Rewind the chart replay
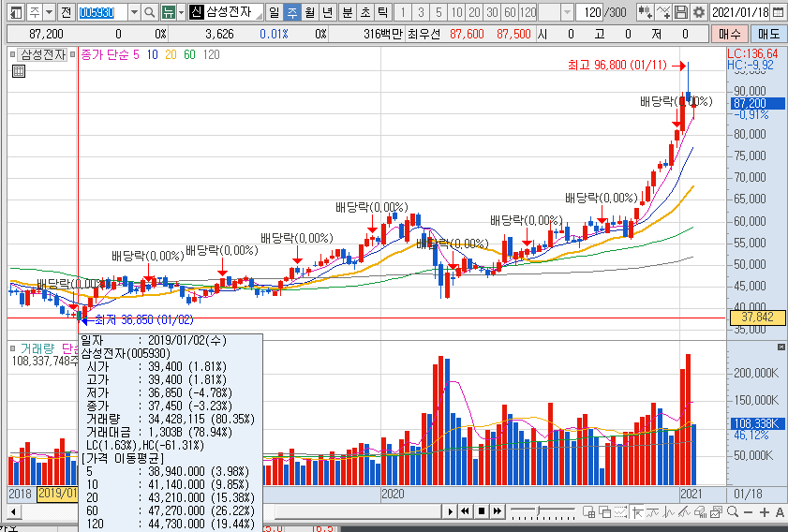Viewport: 788px width, 532px height. click(x=466, y=512)
